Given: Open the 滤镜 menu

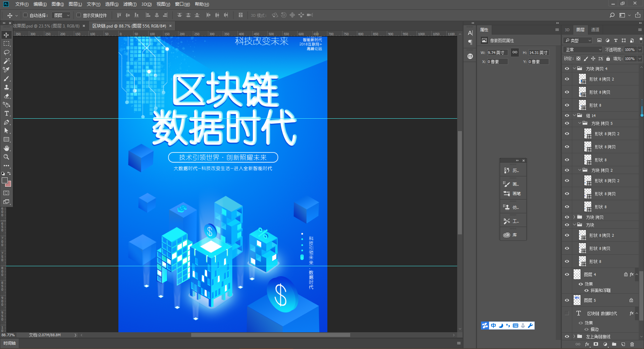Looking at the screenshot, I should [x=130, y=4].
